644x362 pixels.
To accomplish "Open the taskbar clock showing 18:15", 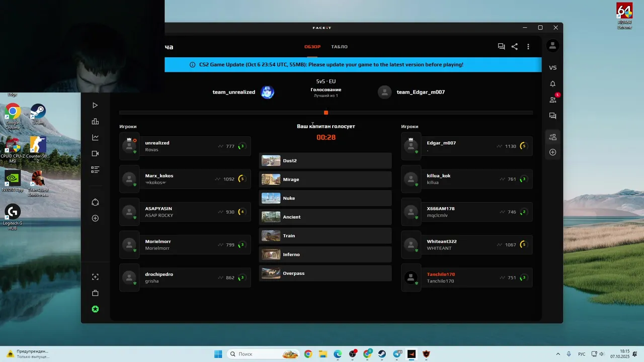I will (620, 354).
